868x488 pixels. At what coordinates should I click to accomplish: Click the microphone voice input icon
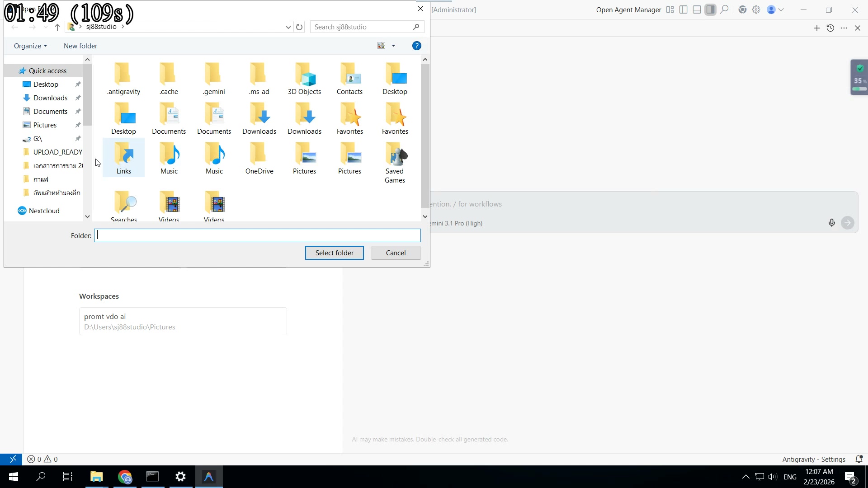coord(831,223)
